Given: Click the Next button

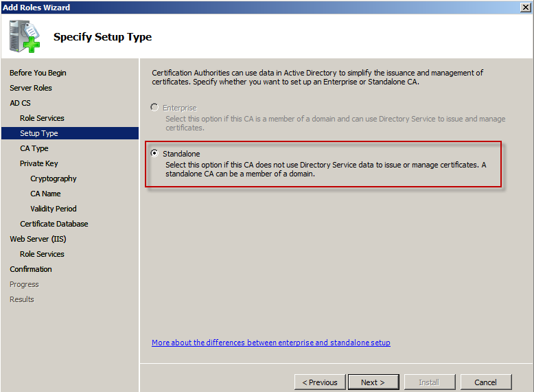Looking at the screenshot, I should pyautogui.click(x=373, y=382).
